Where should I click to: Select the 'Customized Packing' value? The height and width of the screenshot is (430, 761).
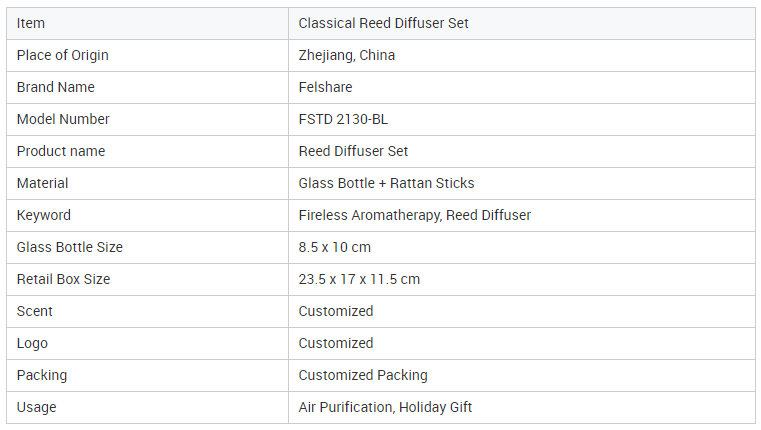pos(363,376)
